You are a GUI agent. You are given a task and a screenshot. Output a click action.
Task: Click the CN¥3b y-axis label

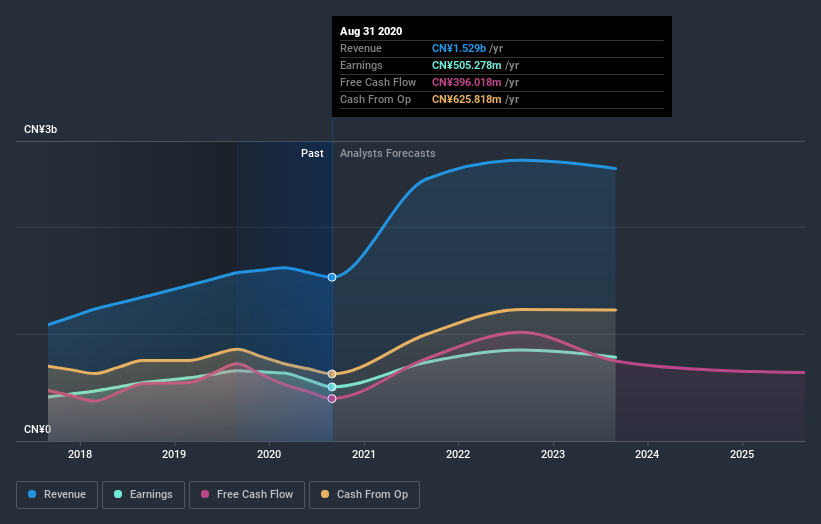coord(40,129)
